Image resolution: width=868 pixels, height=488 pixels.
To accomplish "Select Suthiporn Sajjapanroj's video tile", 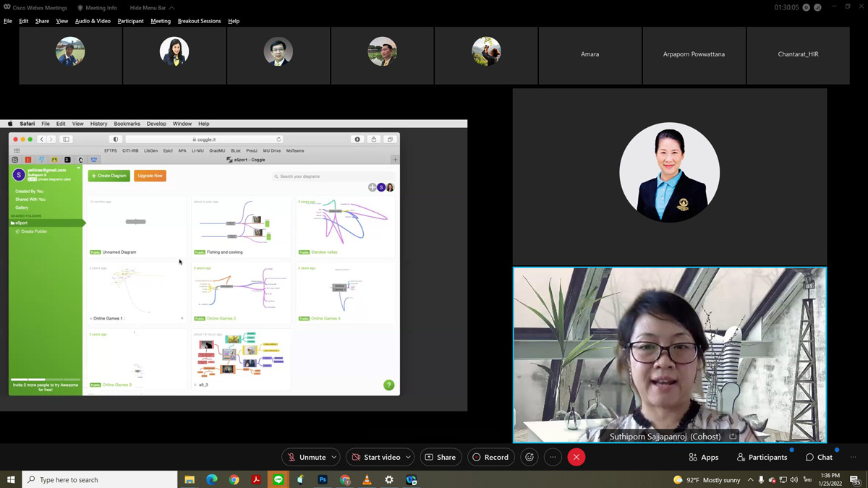I will 669,354.
